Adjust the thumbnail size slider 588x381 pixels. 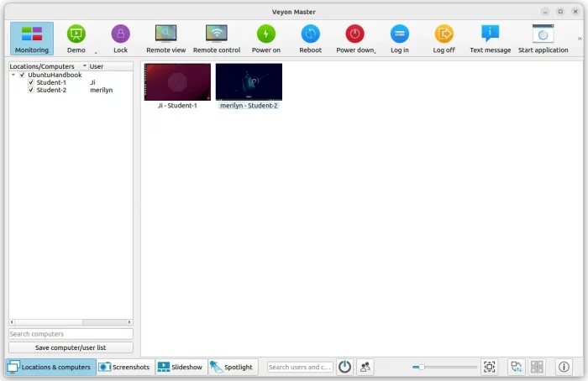point(422,367)
